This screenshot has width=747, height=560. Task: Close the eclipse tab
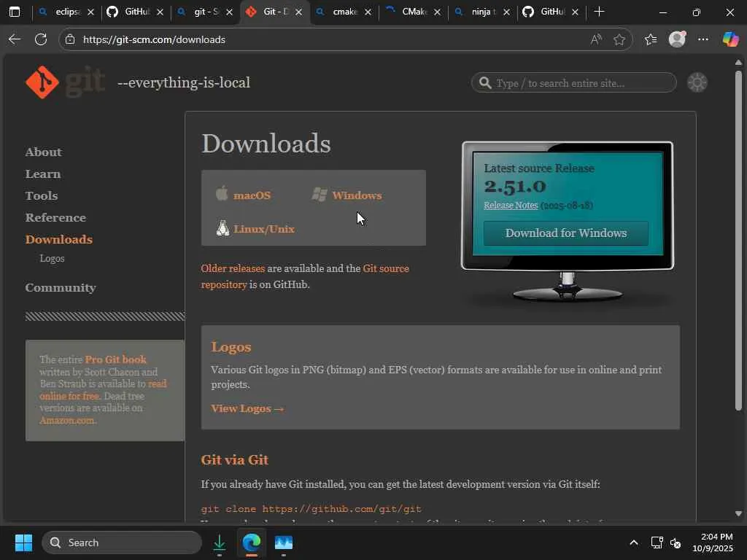(x=91, y=12)
